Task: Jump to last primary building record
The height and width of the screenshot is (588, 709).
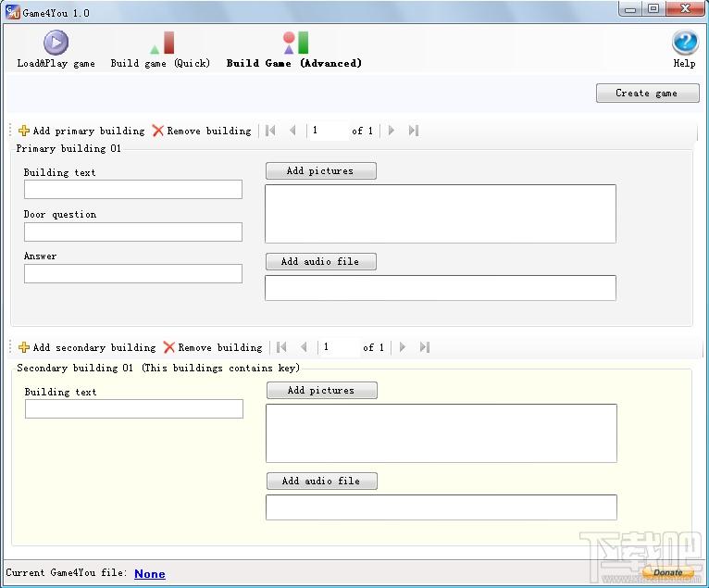Action: tap(414, 131)
